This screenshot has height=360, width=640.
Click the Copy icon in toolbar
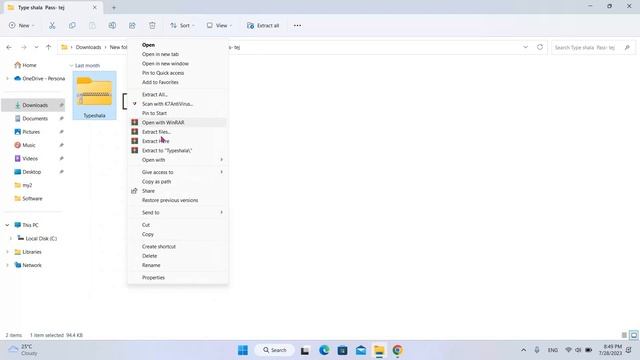click(72, 25)
